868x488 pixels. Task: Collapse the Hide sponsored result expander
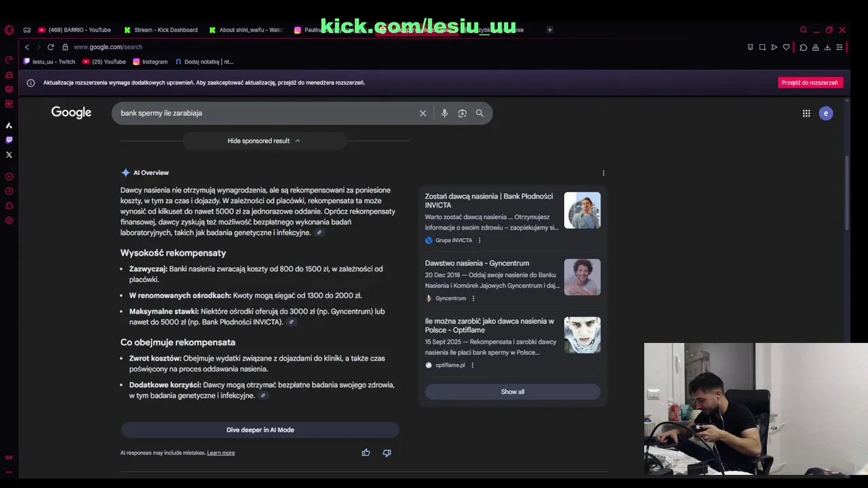(x=264, y=141)
